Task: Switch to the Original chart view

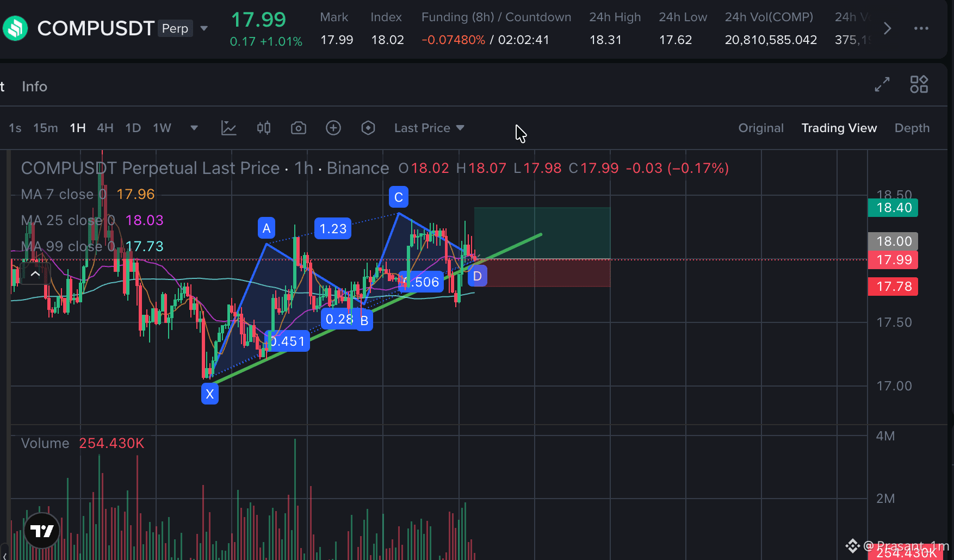Action: click(x=761, y=128)
